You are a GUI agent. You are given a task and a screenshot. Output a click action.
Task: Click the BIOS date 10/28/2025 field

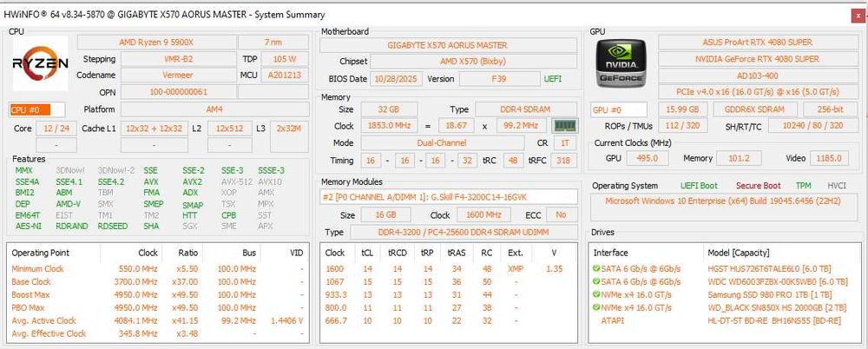[x=397, y=79]
